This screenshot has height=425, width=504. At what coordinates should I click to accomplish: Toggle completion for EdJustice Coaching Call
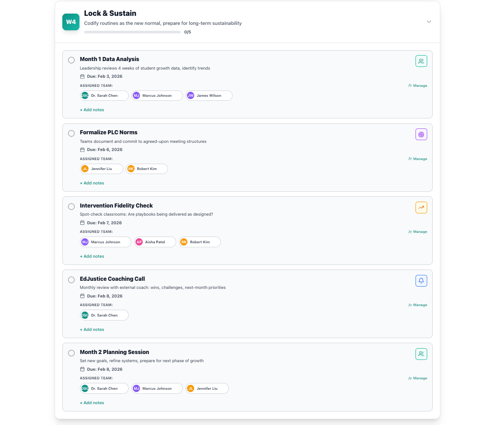click(71, 280)
